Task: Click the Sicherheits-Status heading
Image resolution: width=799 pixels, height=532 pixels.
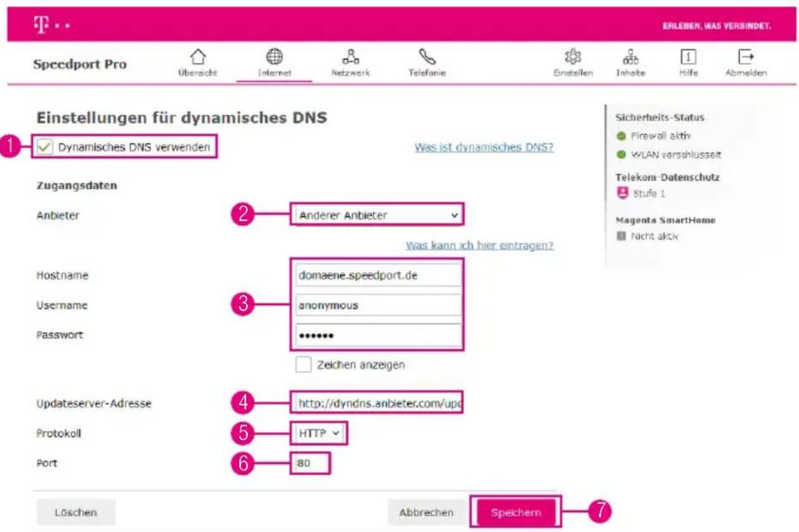Action: coord(660,118)
